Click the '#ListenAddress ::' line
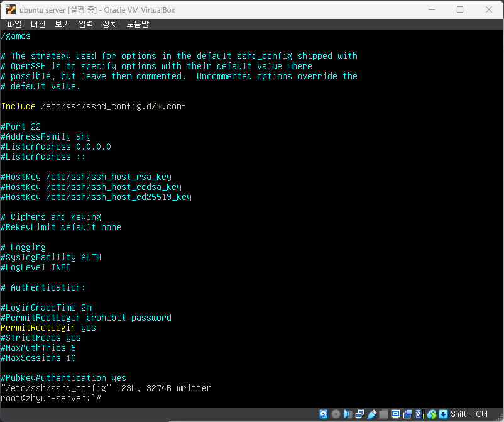This screenshot has width=504, height=422. tap(43, 157)
